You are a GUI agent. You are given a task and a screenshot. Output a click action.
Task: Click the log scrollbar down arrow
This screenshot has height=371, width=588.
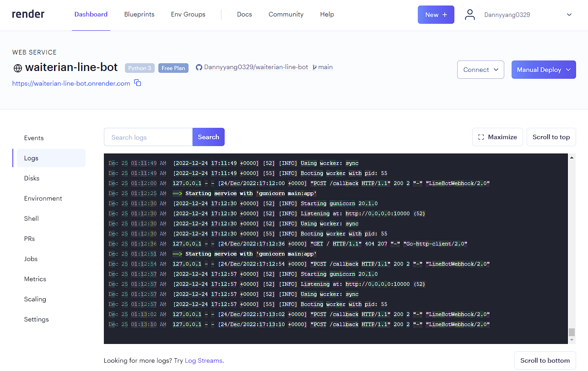tap(572, 340)
